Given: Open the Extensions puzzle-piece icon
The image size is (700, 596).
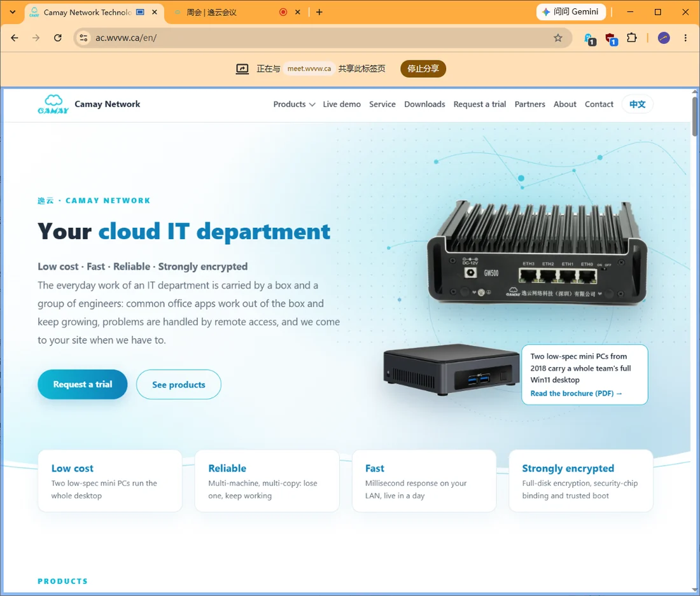Looking at the screenshot, I should (x=632, y=38).
